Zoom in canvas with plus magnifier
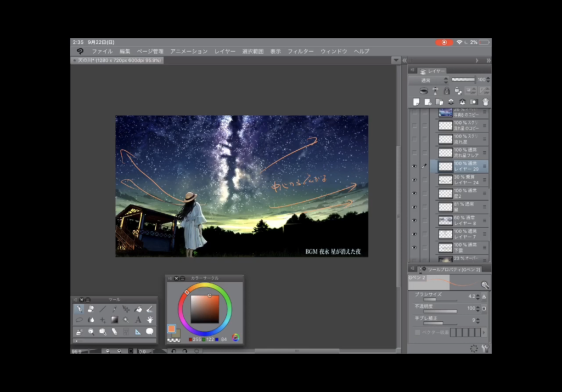The width and height of the screenshot is (562, 392). [x=119, y=351]
